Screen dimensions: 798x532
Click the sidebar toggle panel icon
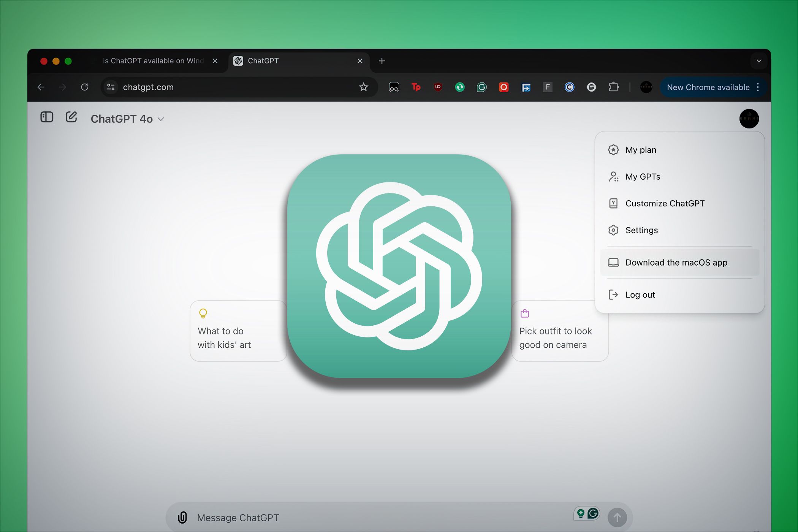pyautogui.click(x=47, y=118)
